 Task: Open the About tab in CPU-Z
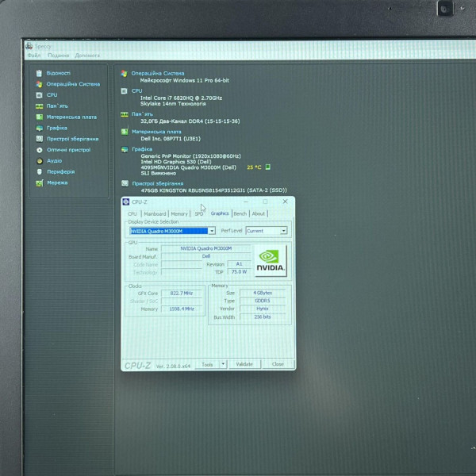click(259, 213)
